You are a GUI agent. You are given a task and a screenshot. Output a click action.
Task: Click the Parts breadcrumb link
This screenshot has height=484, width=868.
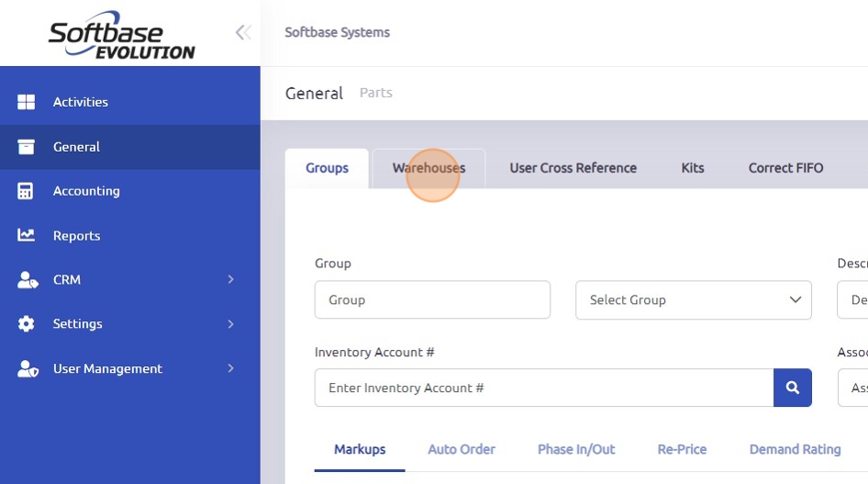(376, 93)
